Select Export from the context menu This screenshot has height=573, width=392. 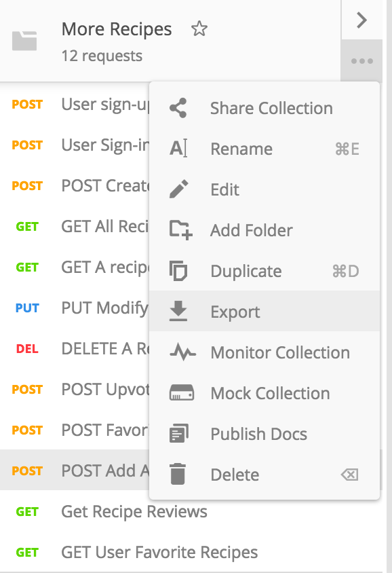[235, 311]
